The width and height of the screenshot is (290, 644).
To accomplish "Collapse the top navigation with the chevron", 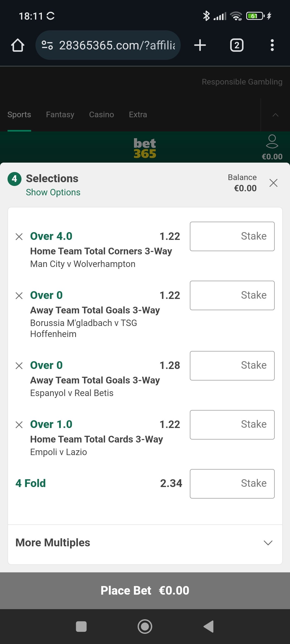I will [x=275, y=115].
